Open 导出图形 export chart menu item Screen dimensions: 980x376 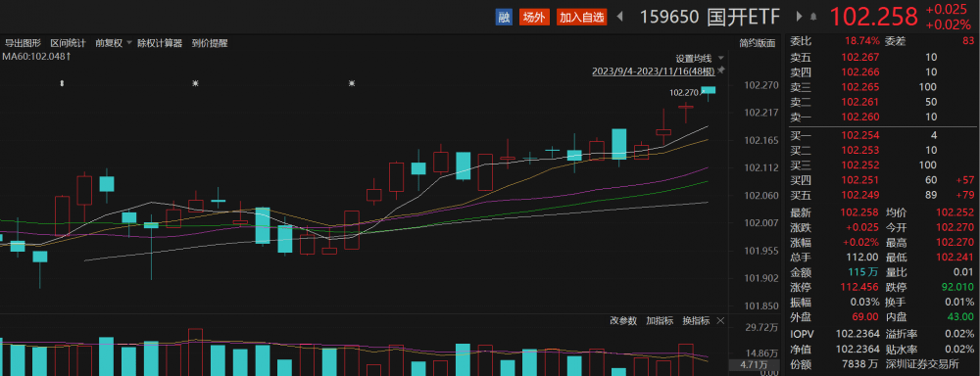[23, 43]
